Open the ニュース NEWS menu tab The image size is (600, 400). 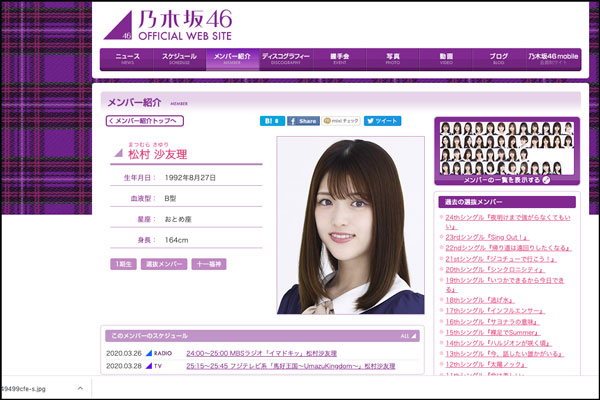tap(127, 59)
